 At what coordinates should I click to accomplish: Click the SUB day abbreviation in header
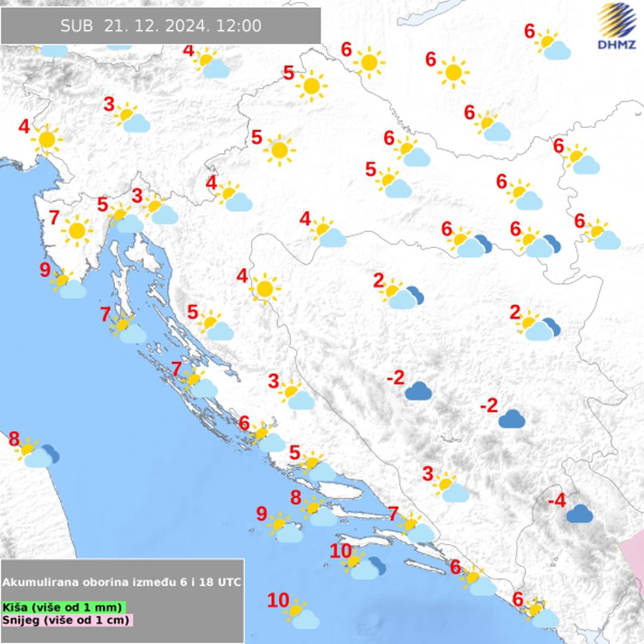77,26
